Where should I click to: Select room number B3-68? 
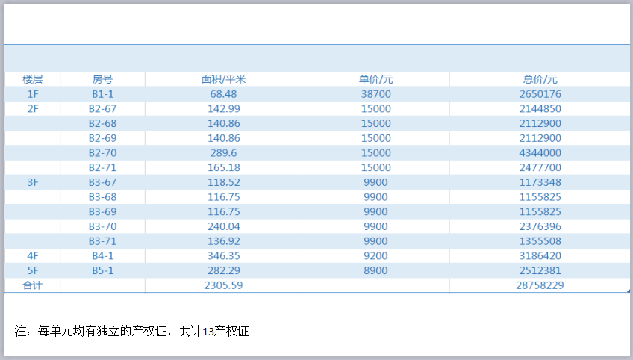click(103, 197)
